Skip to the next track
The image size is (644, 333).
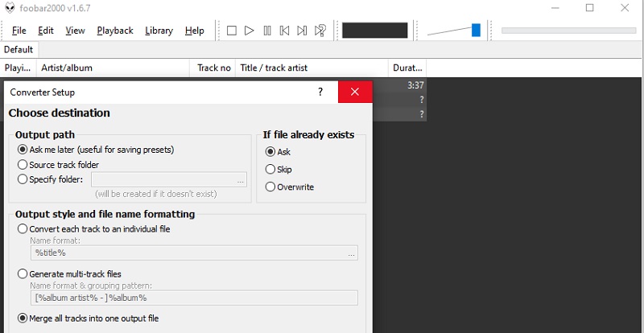coord(302,31)
